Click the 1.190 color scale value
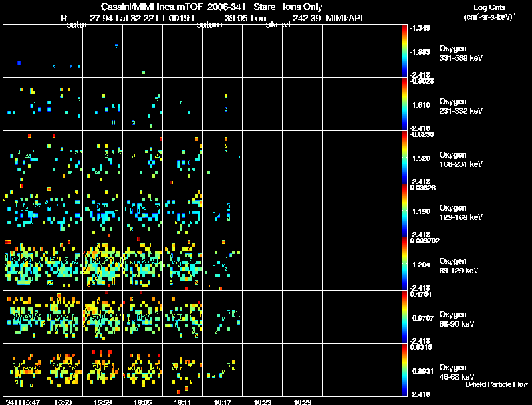This screenshot has width=532, height=405. (421, 211)
